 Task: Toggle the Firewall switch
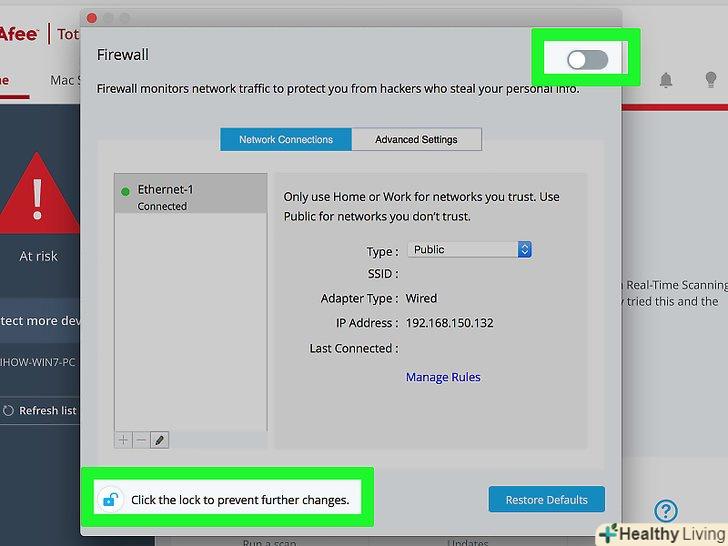pyautogui.click(x=587, y=60)
